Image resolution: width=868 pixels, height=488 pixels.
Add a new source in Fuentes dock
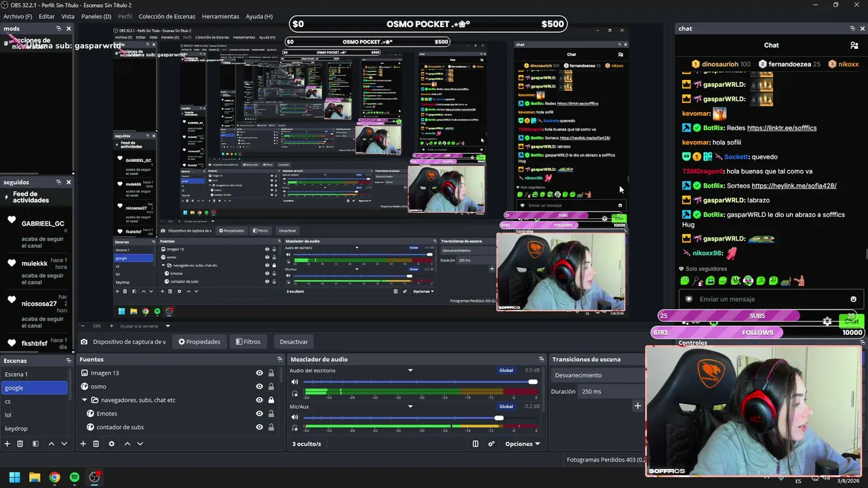click(83, 444)
